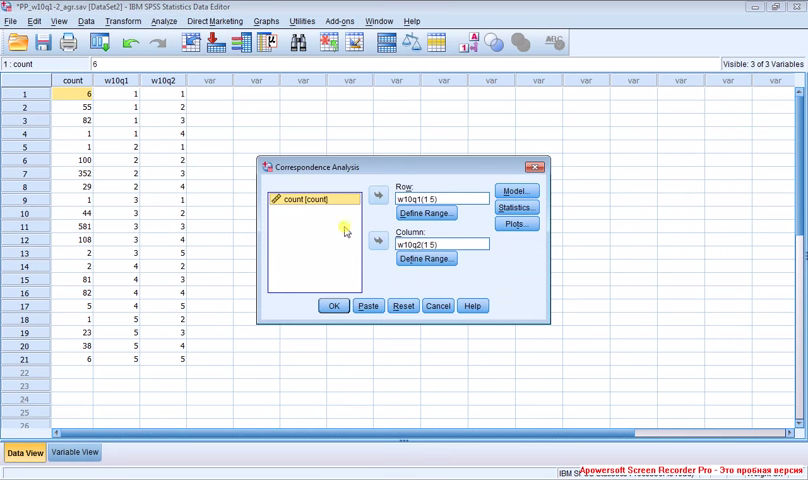This screenshot has width=808, height=480.
Task: Open the Analyze menu
Action: 164,21
